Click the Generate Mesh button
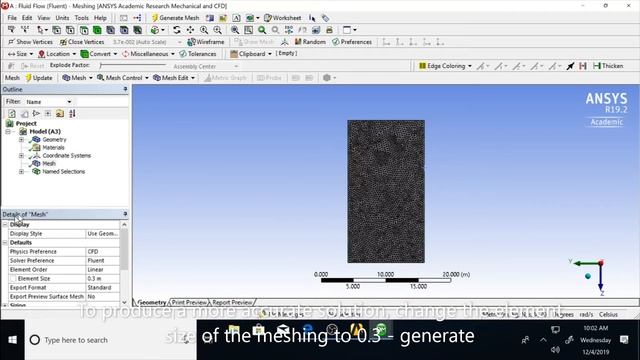The height and width of the screenshot is (360, 640). click(175, 18)
